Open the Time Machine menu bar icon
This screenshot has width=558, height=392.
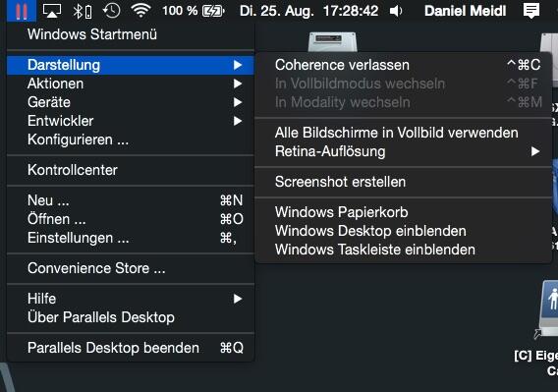pos(111,11)
